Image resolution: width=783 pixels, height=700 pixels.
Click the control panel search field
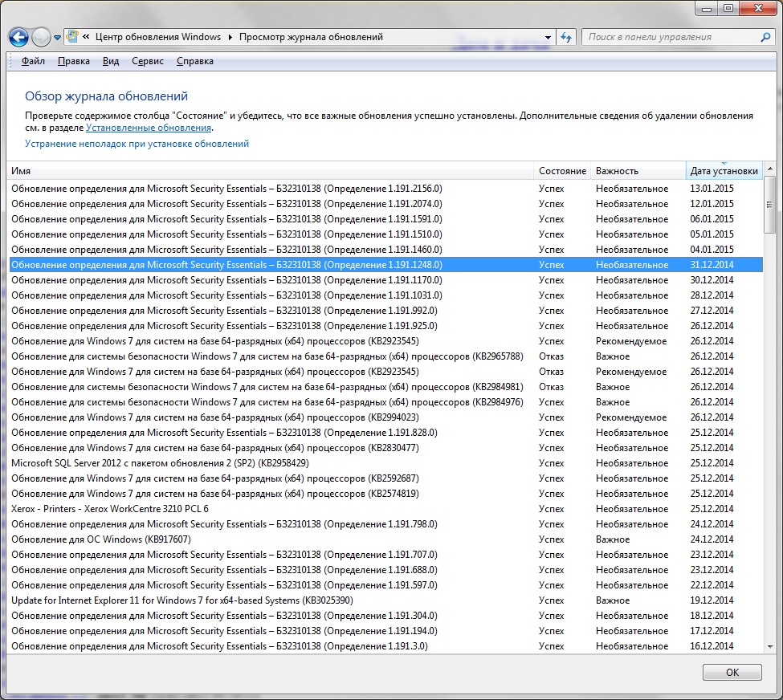pyautogui.click(x=671, y=37)
